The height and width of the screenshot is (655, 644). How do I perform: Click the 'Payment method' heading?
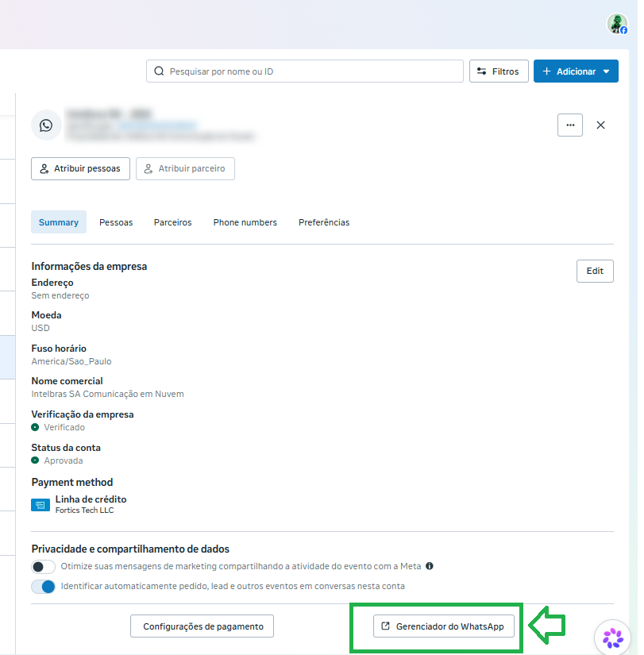click(x=72, y=483)
